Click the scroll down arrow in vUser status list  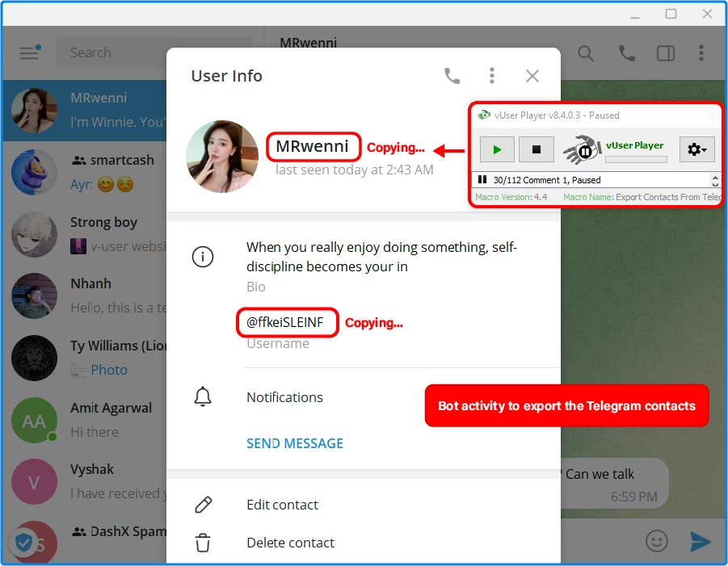pos(715,184)
